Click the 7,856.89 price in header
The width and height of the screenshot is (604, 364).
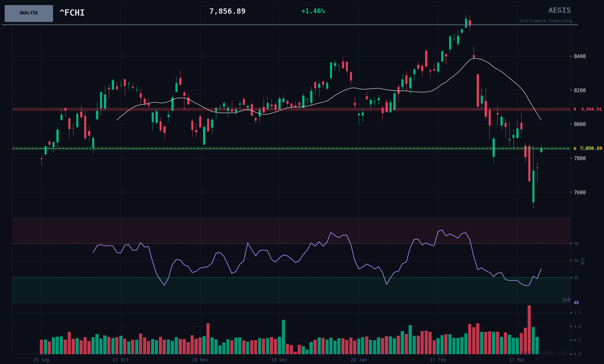coord(227,12)
